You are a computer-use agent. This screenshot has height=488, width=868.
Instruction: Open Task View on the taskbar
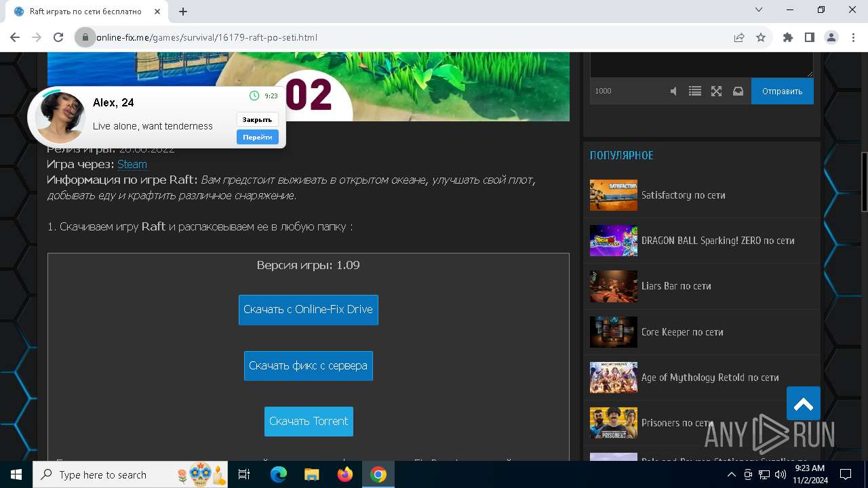[244, 474]
